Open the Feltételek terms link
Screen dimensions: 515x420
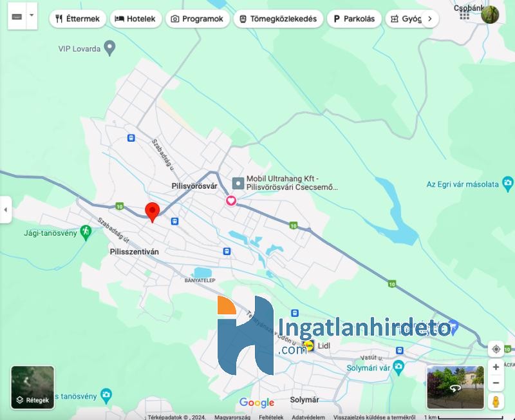point(271,417)
